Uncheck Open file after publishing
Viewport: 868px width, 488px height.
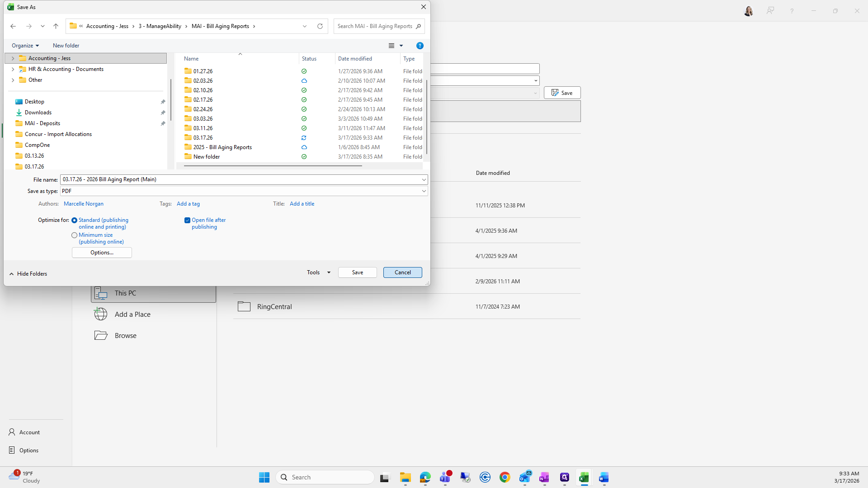187,221
